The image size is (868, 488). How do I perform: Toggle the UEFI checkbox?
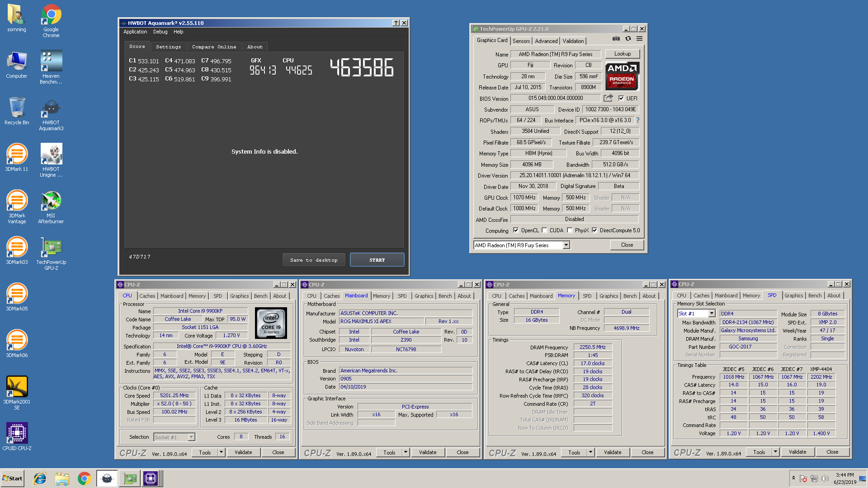click(621, 98)
